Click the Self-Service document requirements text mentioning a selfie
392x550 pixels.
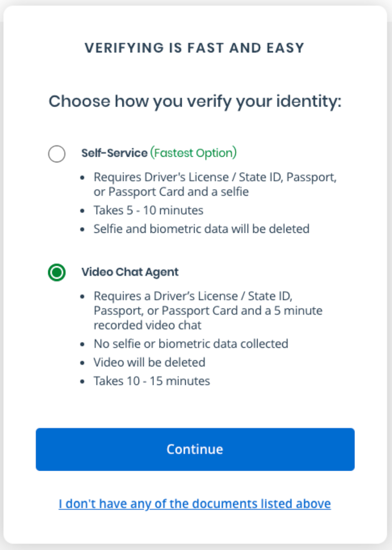point(215,185)
